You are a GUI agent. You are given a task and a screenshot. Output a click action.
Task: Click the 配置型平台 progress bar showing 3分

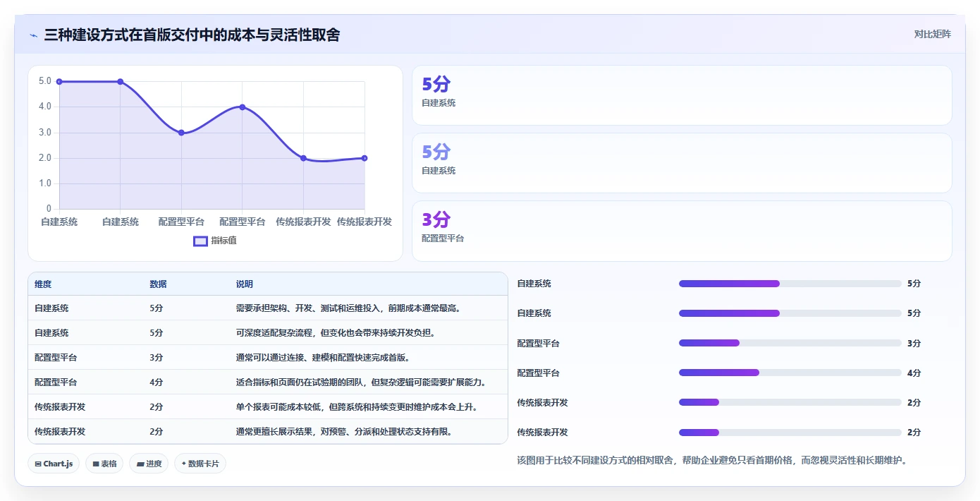[x=790, y=343]
